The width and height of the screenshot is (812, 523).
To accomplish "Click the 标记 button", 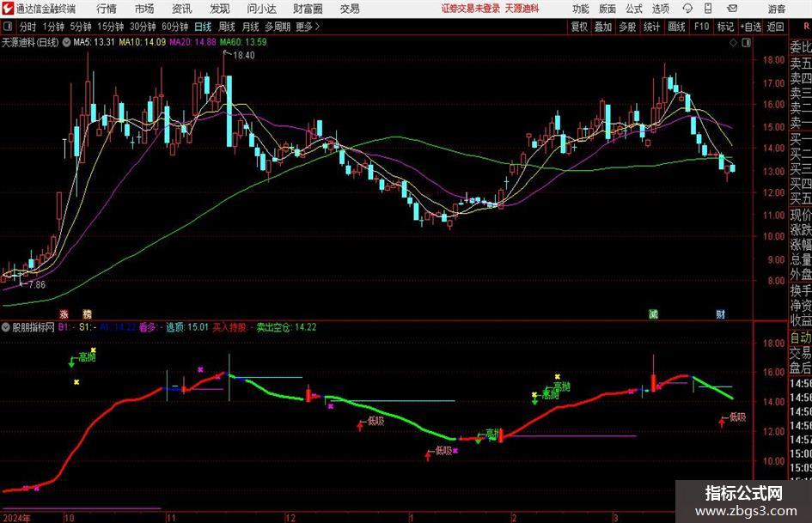I will click(725, 27).
